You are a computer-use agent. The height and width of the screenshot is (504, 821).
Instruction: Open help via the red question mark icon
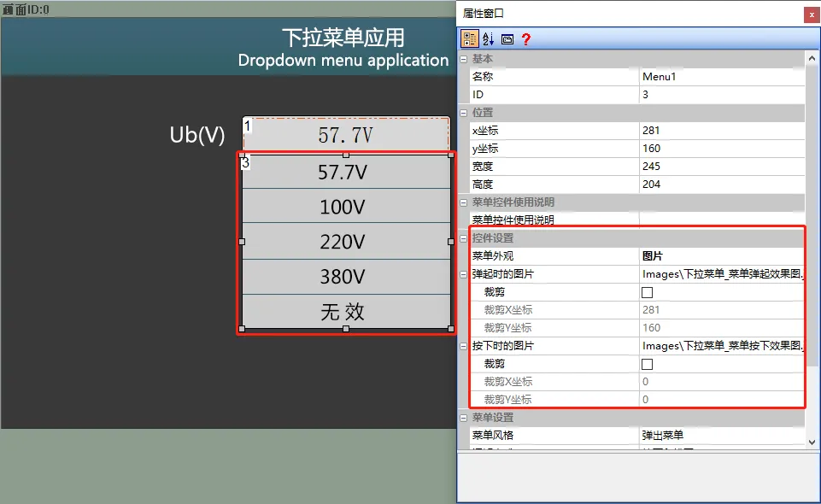pyautogui.click(x=527, y=38)
